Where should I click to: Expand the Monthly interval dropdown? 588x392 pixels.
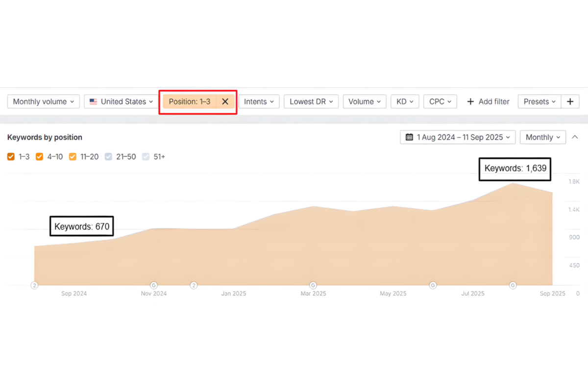pos(542,137)
